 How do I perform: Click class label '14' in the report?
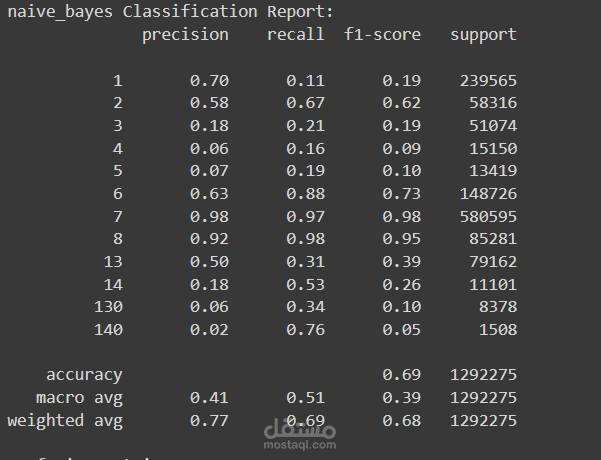(113, 285)
